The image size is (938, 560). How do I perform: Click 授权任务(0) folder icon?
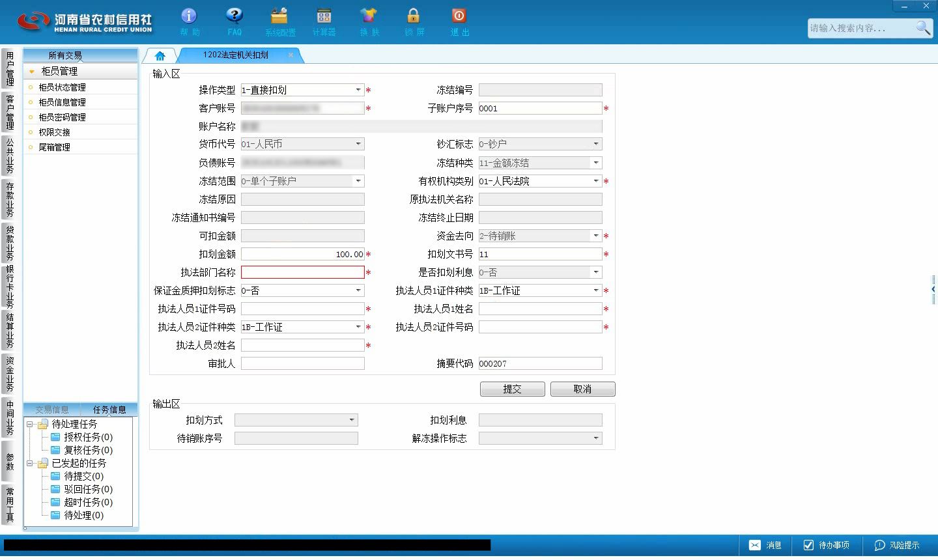[56, 437]
